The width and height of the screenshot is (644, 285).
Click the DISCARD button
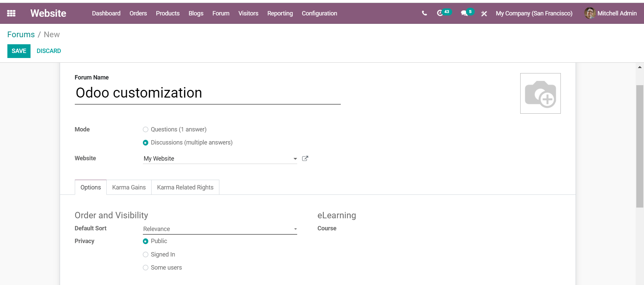(49, 51)
